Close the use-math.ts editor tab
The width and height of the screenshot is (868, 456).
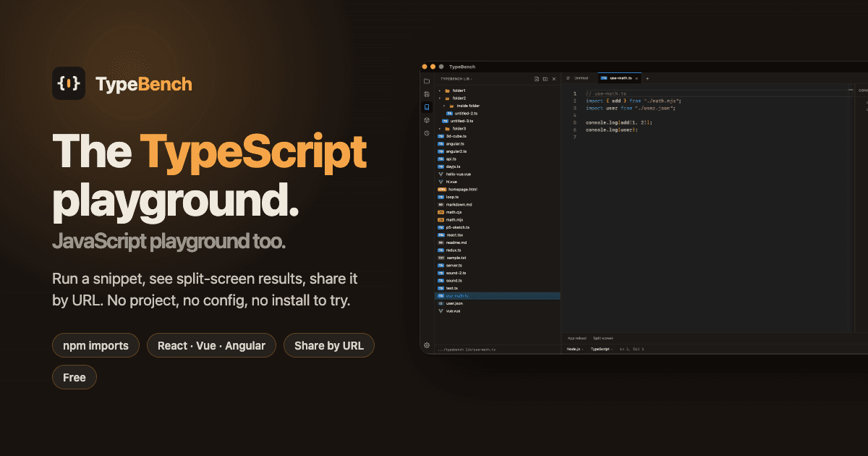point(637,78)
